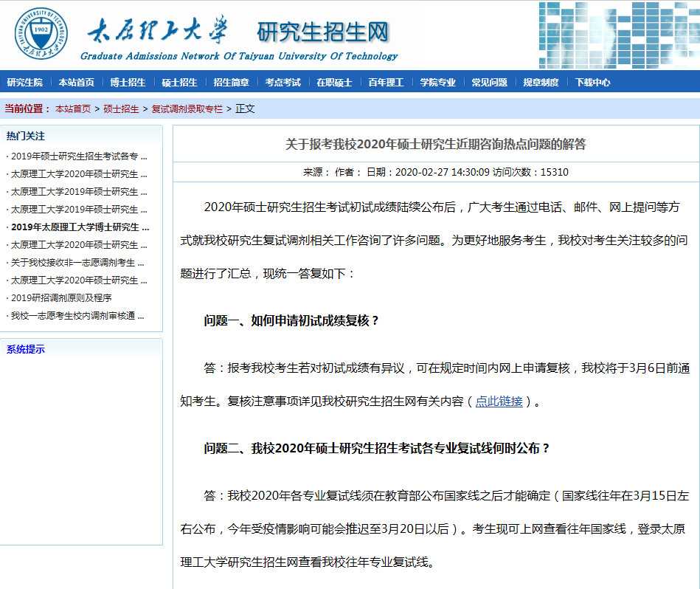Click the 研究生招生网 site title in header

click(322, 32)
